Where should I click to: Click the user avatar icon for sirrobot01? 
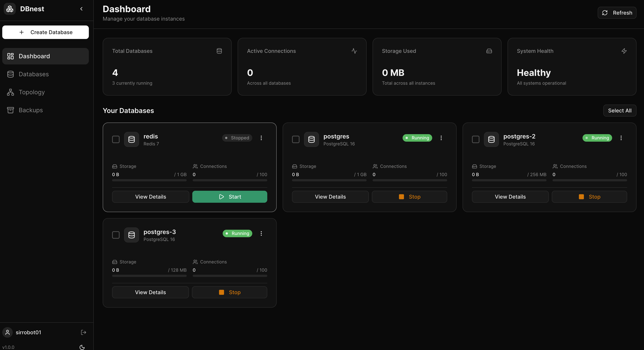pyautogui.click(x=7, y=332)
